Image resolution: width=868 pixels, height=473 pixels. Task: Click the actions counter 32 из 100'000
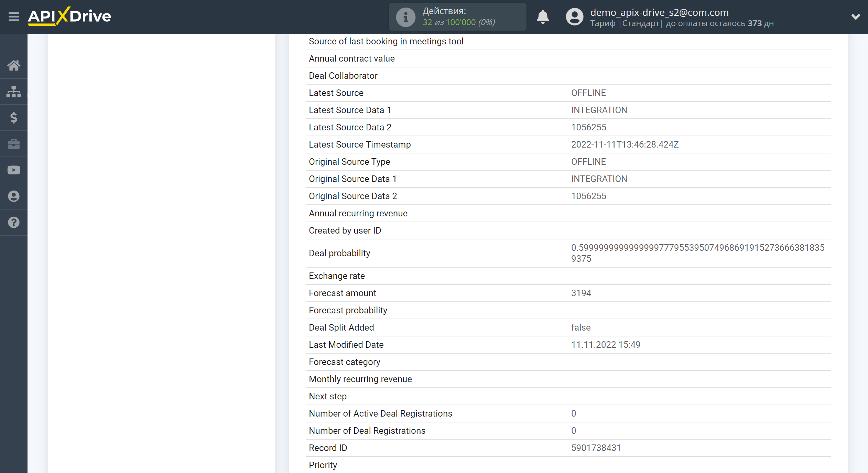click(x=458, y=22)
